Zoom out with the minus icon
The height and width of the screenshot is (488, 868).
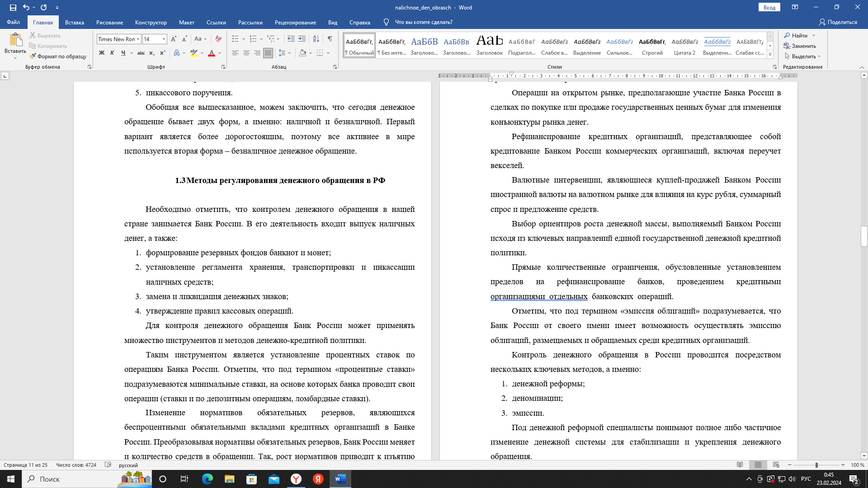(x=790, y=465)
